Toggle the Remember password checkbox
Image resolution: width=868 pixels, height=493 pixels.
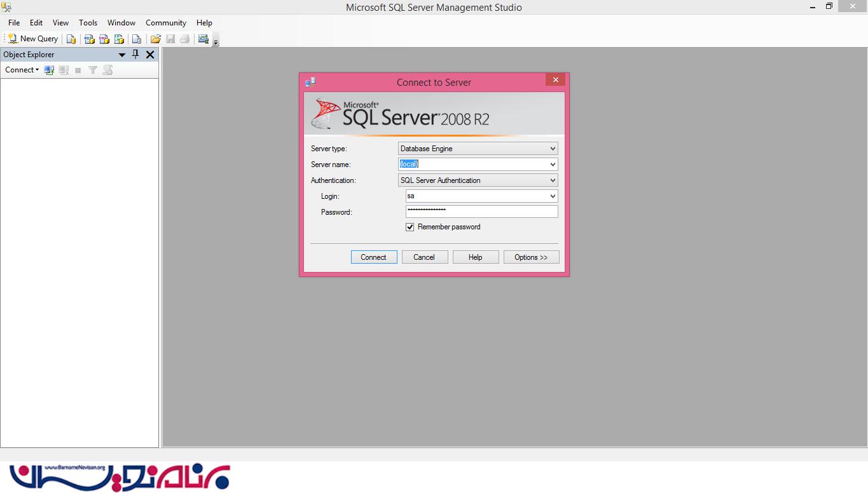410,227
